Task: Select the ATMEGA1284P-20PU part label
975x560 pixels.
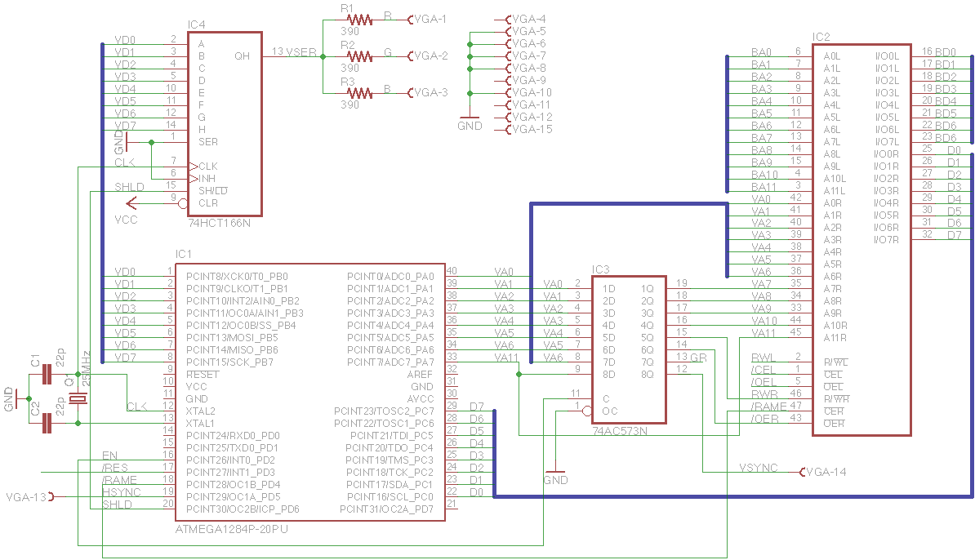Action: coord(232,529)
